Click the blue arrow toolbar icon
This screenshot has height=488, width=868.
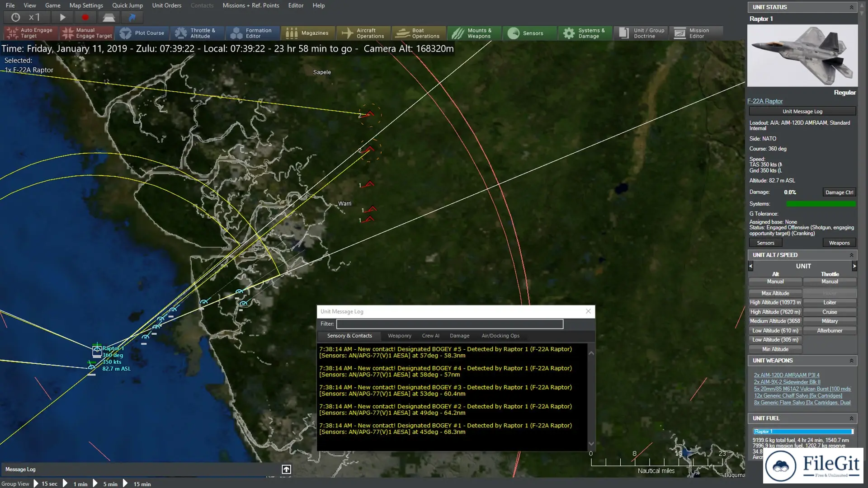click(x=132, y=17)
